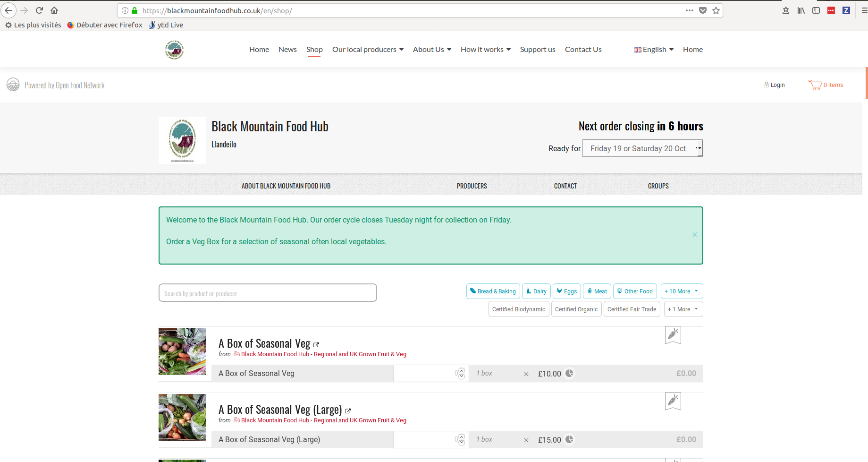
Task: Click the A Box of Seasonal Veg thumbnail
Action: [x=182, y=351]
